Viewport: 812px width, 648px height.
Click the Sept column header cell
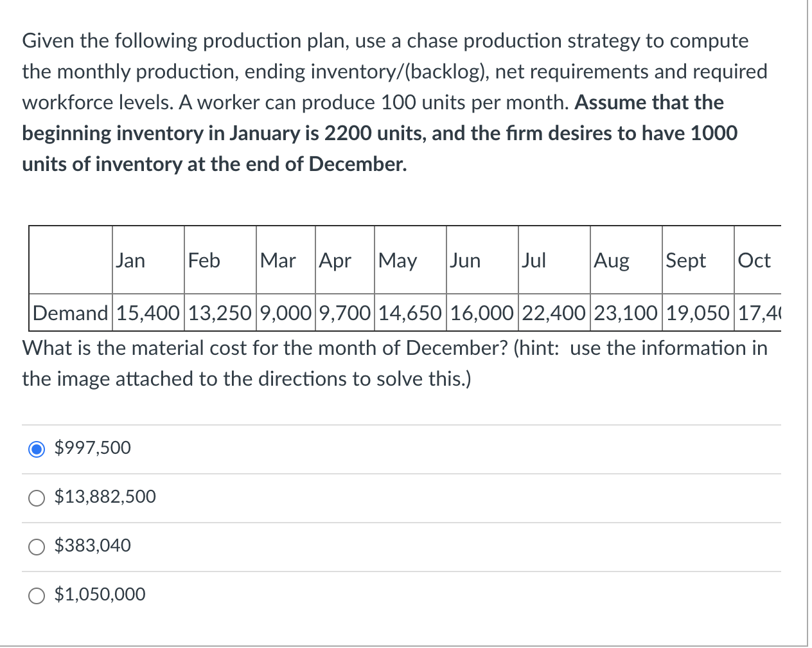[x=698, y=260]
